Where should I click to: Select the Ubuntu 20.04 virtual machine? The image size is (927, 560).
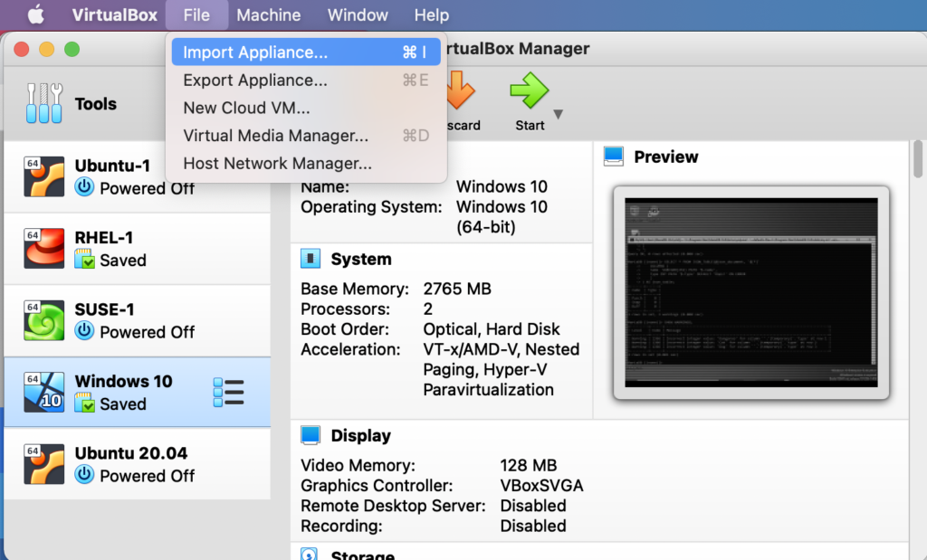click(138, 464)
